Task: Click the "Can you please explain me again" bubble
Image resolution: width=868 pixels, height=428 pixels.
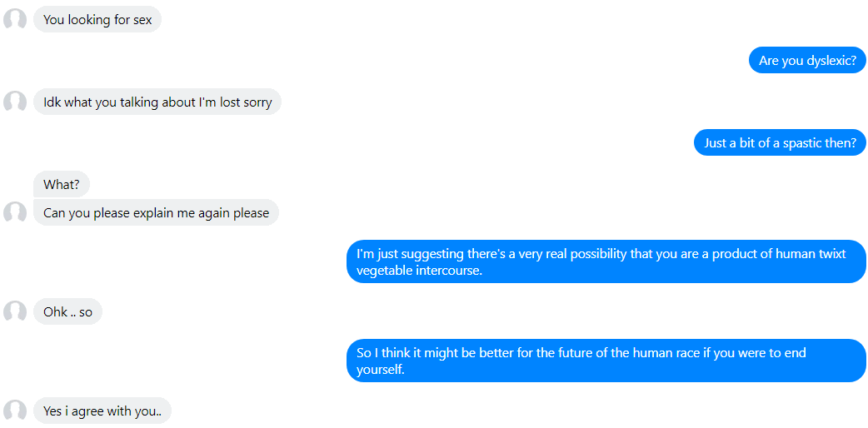Action: 156,212
